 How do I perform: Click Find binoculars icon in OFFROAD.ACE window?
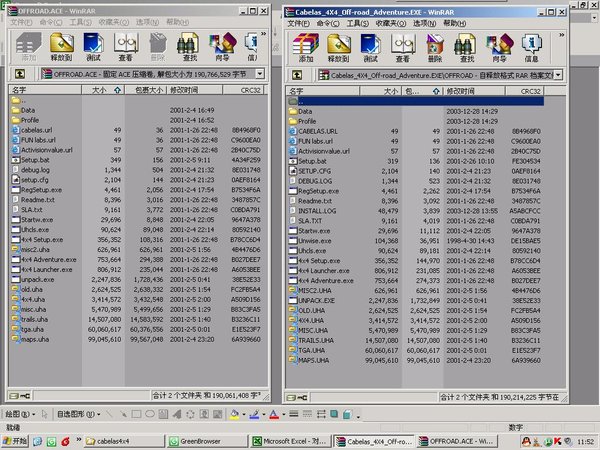click(x=187, y=47)
